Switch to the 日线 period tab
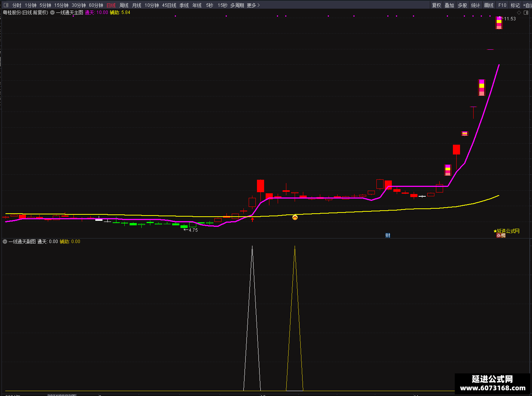 111,5
